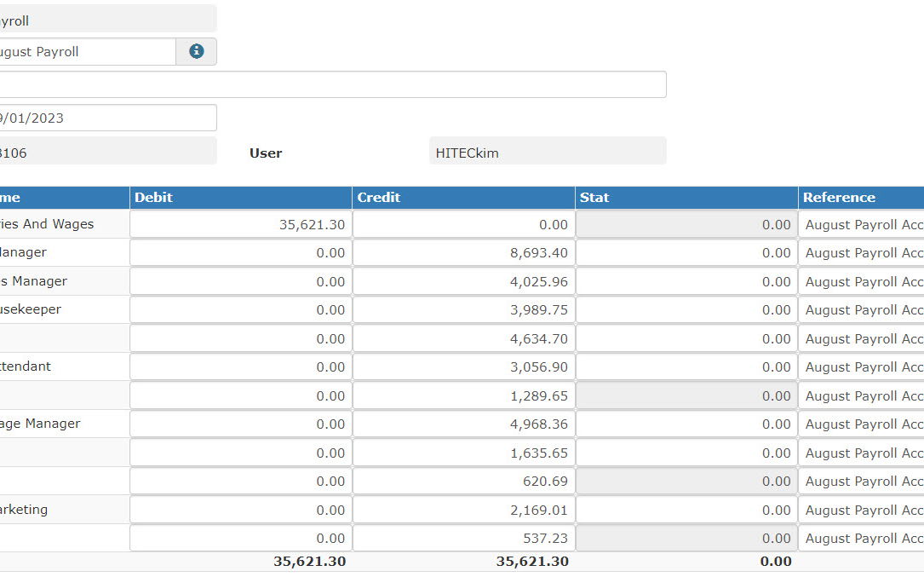Click the empty long description field
Viewport: 924px width, 577px height.
[x=332, y=84]
